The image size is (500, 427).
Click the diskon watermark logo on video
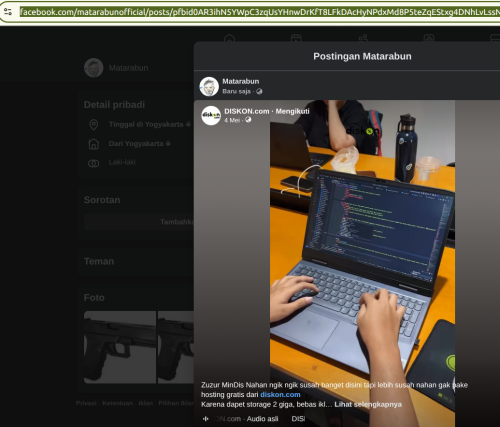[362, 131]
